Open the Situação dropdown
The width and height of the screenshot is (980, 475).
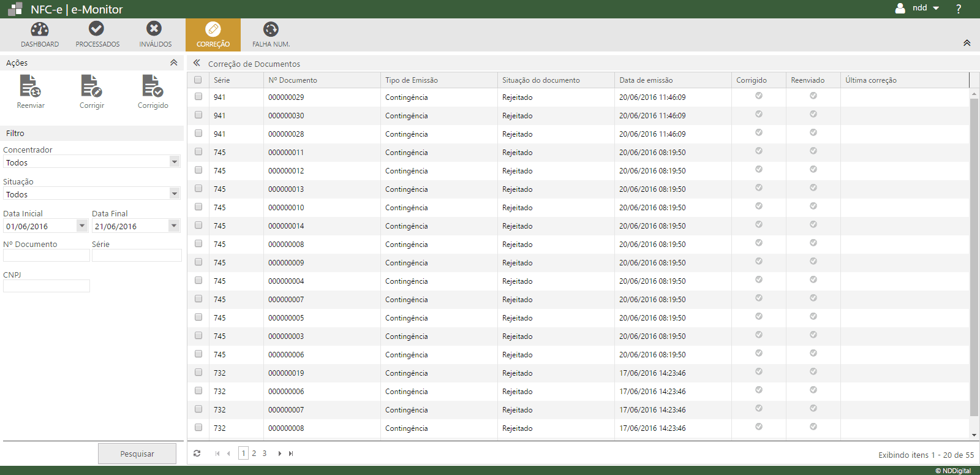click(x=175, y=194)
